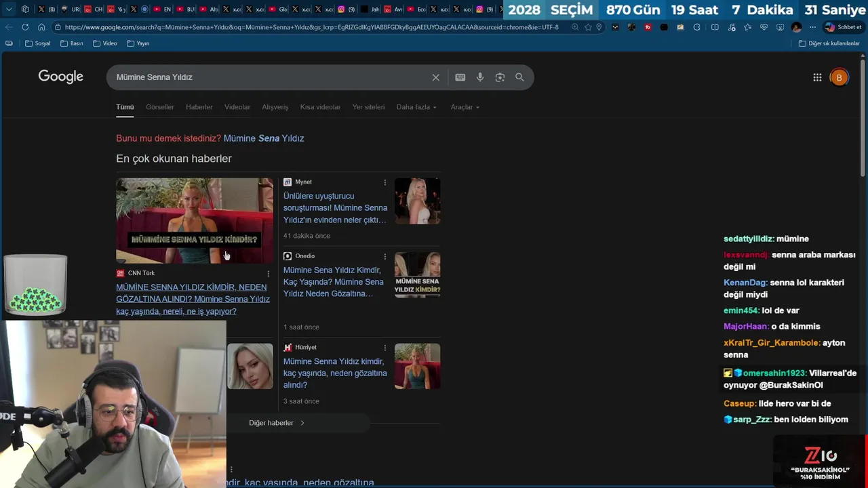Switch to the 'Görseller' tab
The image size is (868, 488).
160,107
